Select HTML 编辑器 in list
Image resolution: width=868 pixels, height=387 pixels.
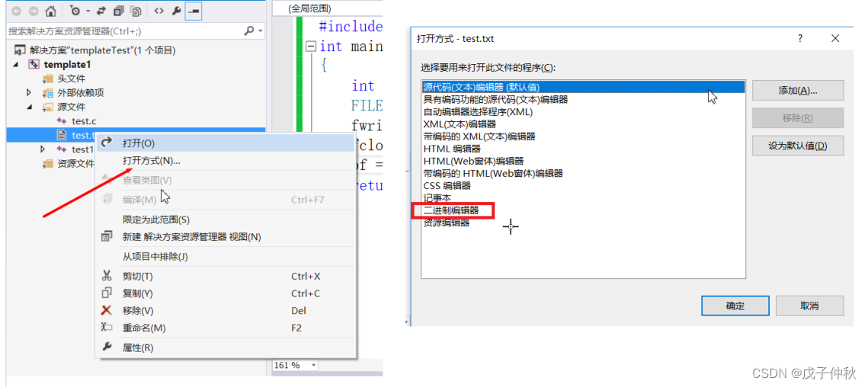click(583, 149)
